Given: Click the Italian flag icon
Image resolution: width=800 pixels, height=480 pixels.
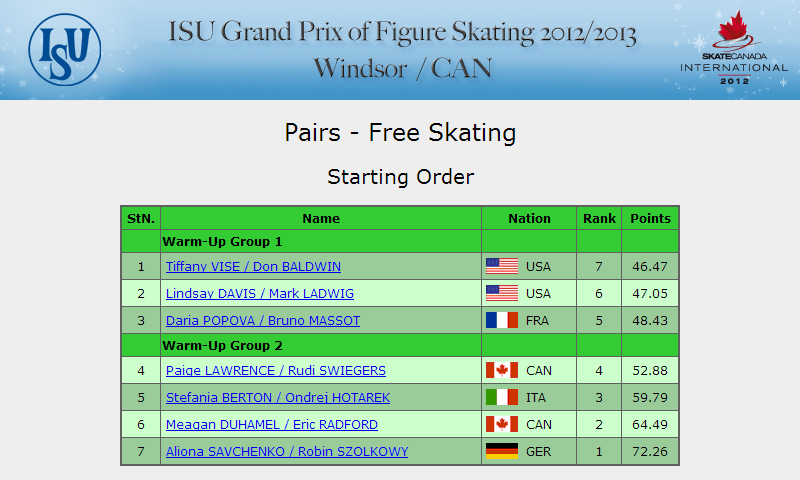Looking at the screenshot, I should 502,397.
